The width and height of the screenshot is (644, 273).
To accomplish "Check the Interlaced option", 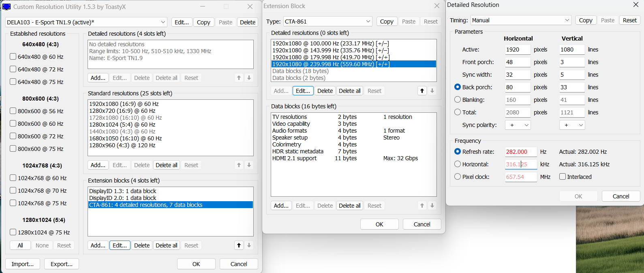I will click(563, 177).
